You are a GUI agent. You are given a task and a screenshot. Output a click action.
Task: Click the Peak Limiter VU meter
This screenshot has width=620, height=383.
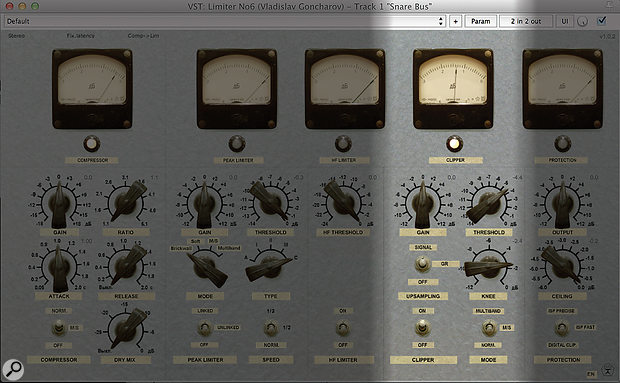pos(236,89)
